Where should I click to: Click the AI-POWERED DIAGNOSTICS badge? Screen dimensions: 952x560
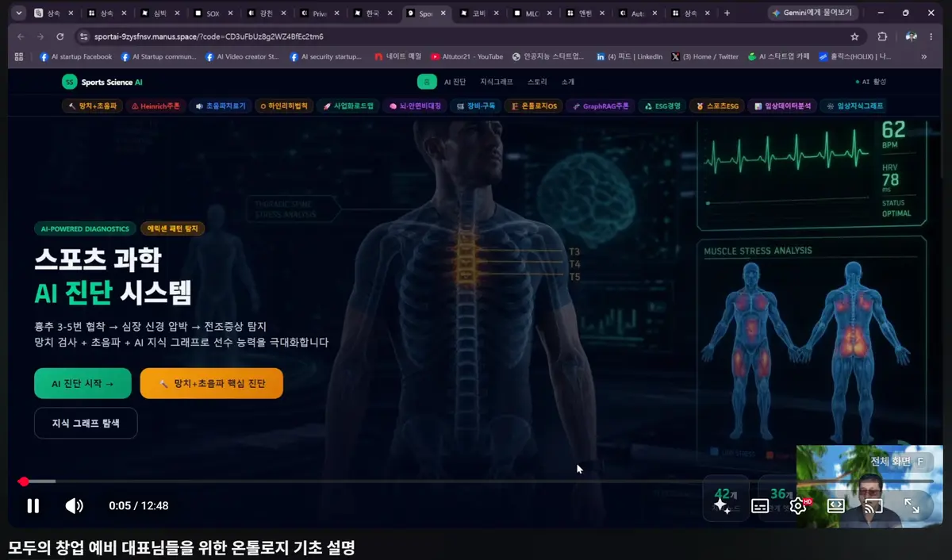tap(85, 228)
